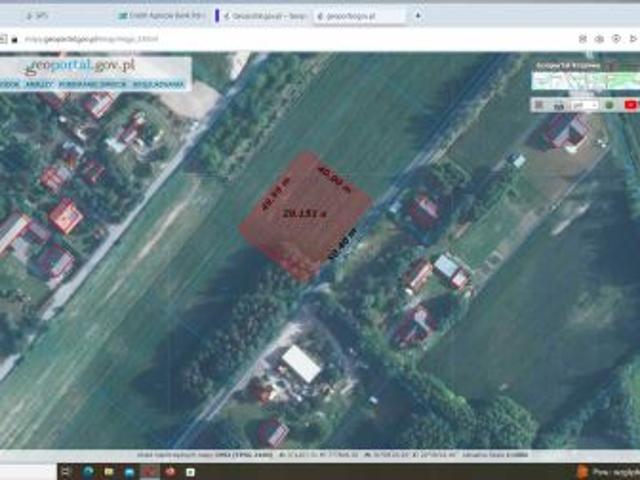Click the padlock site info icon
Screen dimensions: 640x480
pyautogui.click(x=14, y=39)
